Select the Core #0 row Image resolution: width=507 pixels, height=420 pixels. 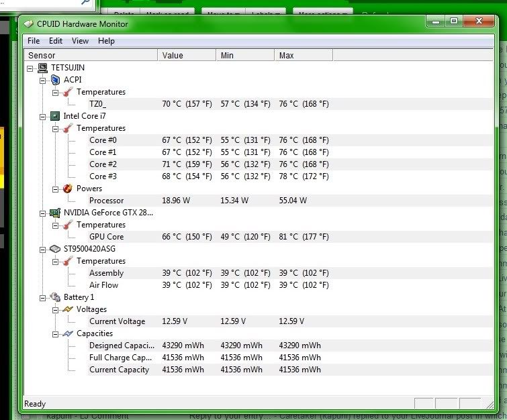(290, 140)
